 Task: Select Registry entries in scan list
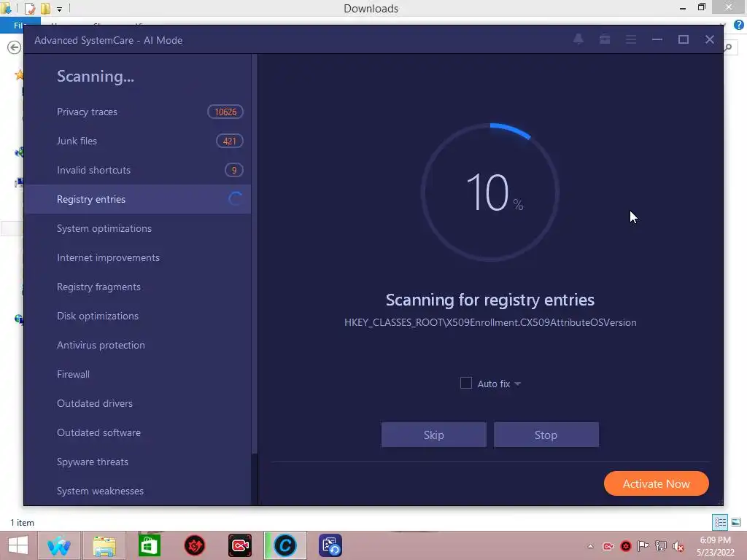click(x=137, y=199)
